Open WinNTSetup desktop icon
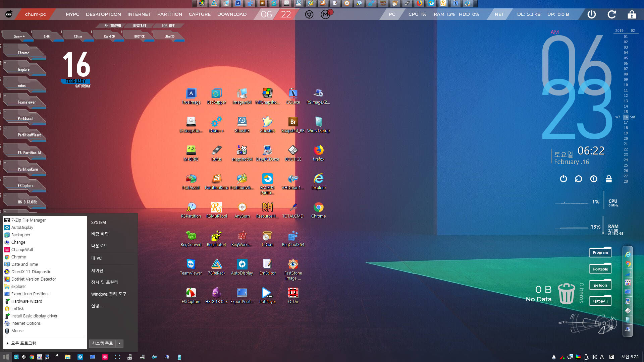 318,125
